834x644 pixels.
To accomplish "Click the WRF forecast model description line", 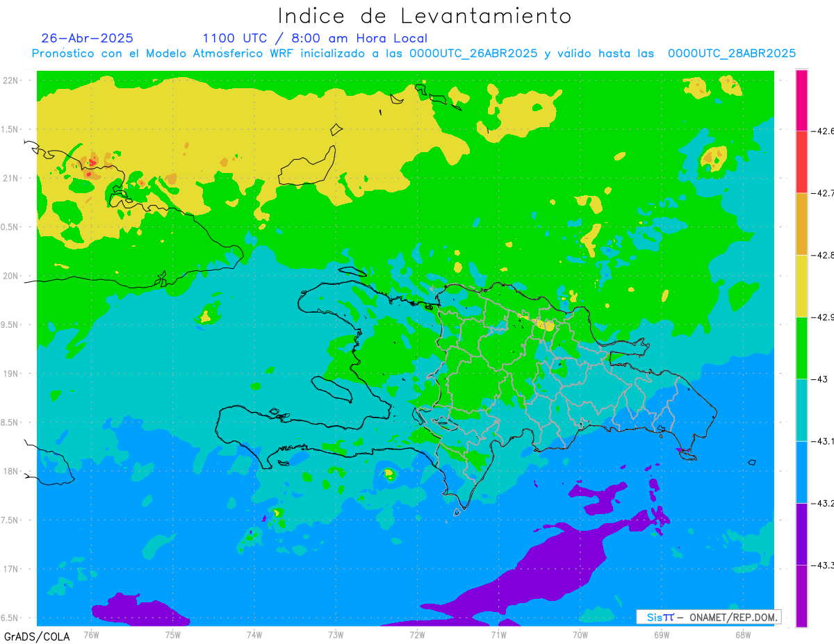I will (414, 53).
